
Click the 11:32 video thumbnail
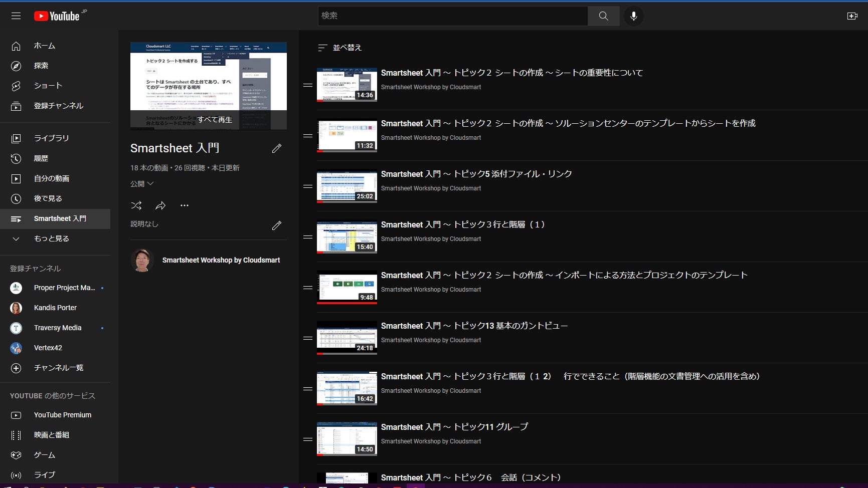(347, 135)
